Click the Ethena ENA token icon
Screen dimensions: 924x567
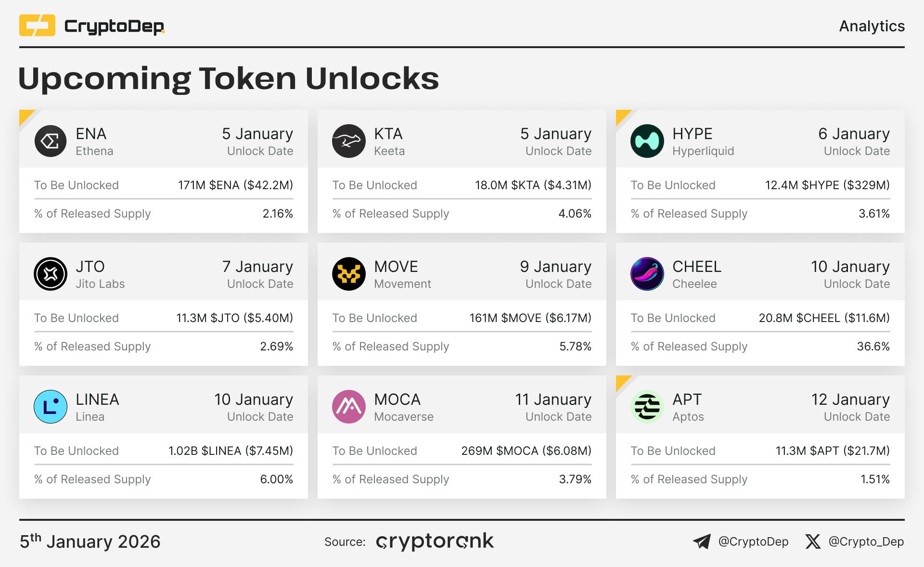click(x=51, y=141)
